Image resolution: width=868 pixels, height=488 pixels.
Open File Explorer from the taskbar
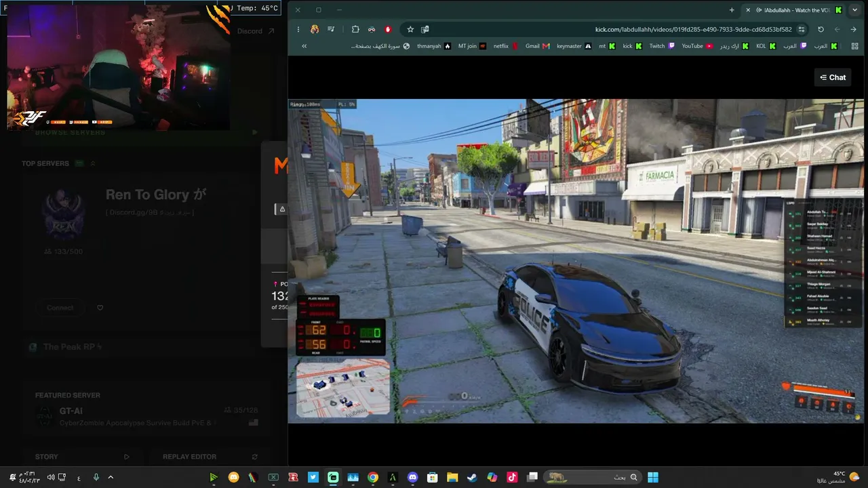[x=452, y=477]
